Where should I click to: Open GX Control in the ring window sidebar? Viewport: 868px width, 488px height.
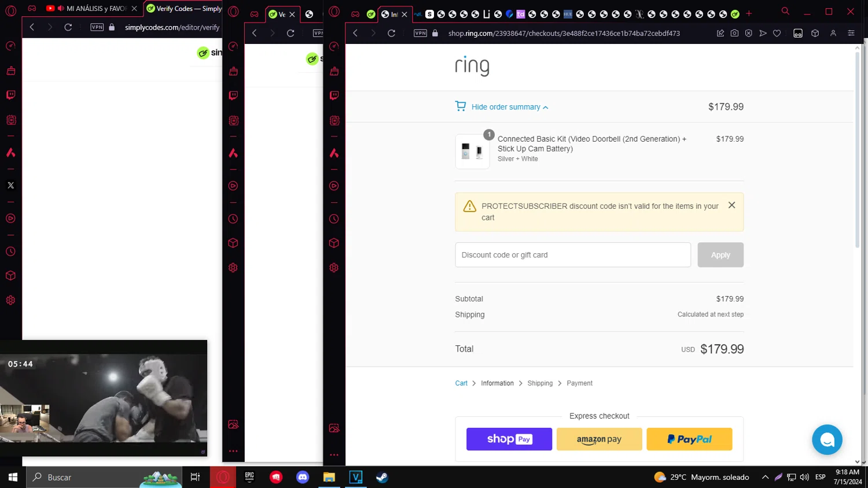(334, 46)
